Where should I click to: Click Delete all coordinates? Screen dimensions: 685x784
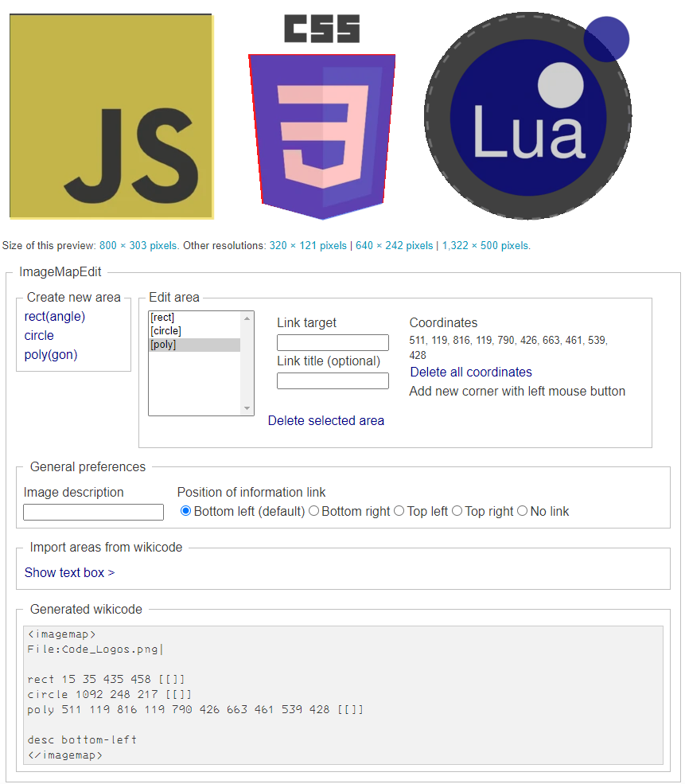click(x=471, y=372)
